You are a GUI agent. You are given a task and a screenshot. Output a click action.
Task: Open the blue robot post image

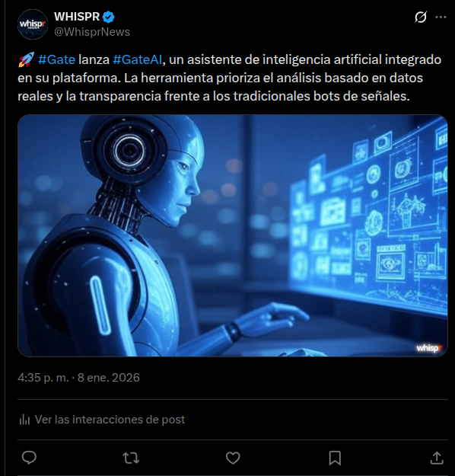click(x=233, y=235)
